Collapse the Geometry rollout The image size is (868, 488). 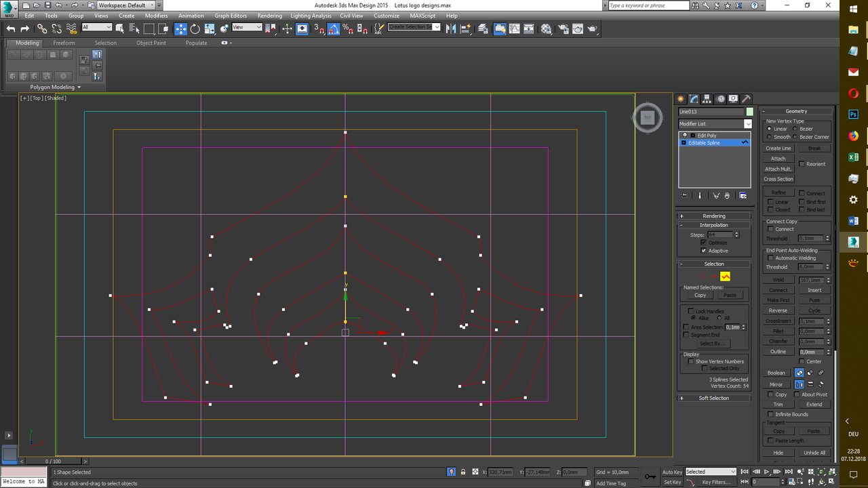(x=796, y=111)
